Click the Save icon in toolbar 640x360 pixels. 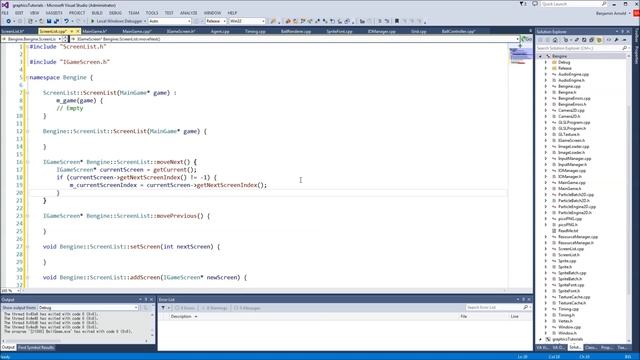pos(49,21)
